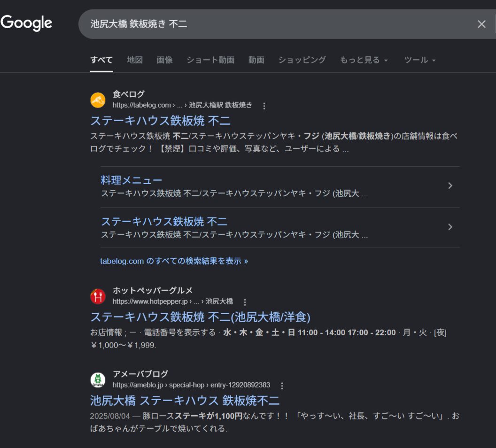Open three-dot menu for ameblo result
Screen dimensions: 496x448
[x=282, y=386]
